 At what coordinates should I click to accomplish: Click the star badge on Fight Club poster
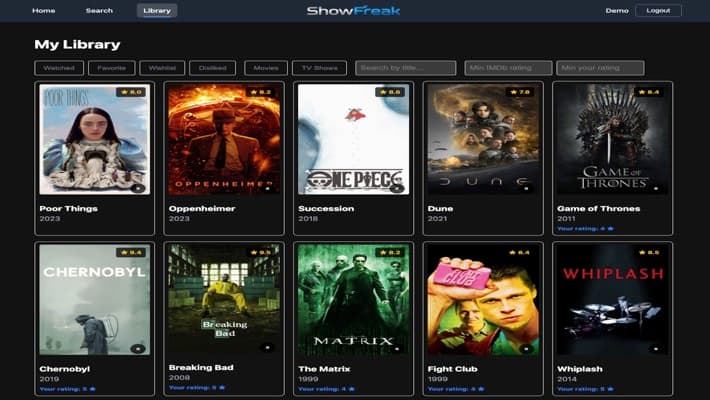pos(519,252)
